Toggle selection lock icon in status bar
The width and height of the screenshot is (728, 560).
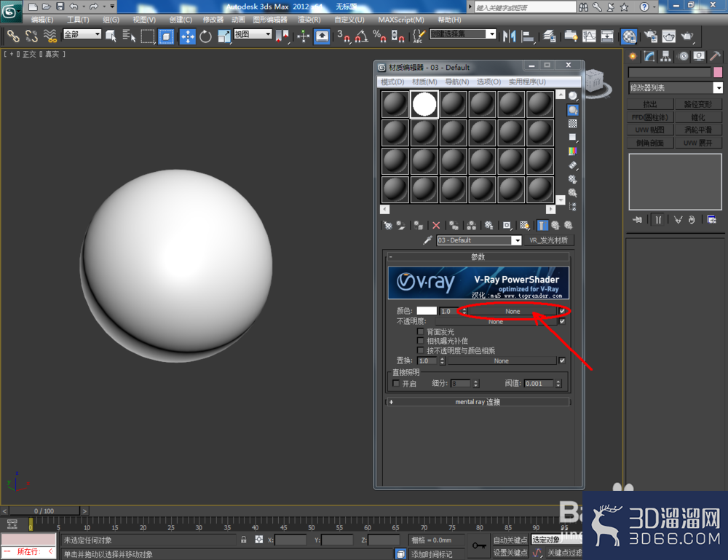[x=244, y=540]
